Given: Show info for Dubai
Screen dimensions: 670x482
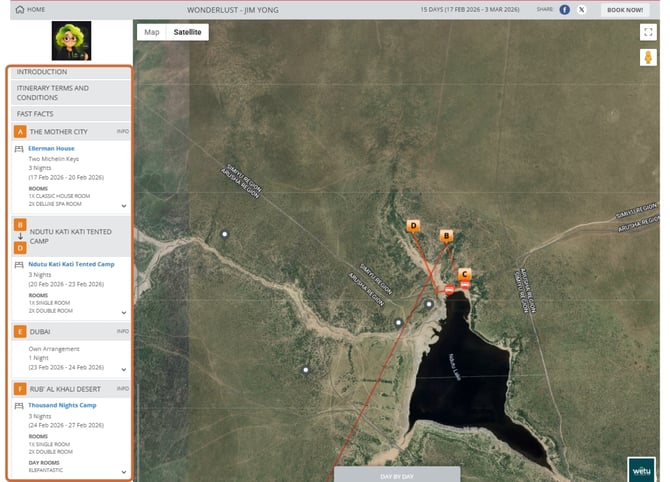Looking at the screenshot, I should click(123, 331).
